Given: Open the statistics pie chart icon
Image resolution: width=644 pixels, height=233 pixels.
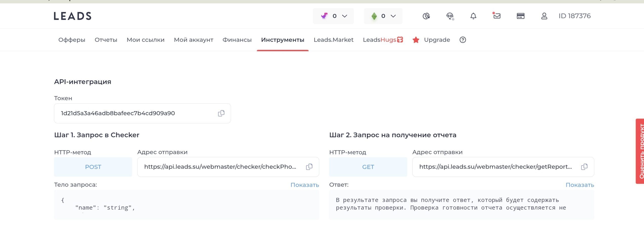Looking at the screenshot, I should click(x=426, y=16).
